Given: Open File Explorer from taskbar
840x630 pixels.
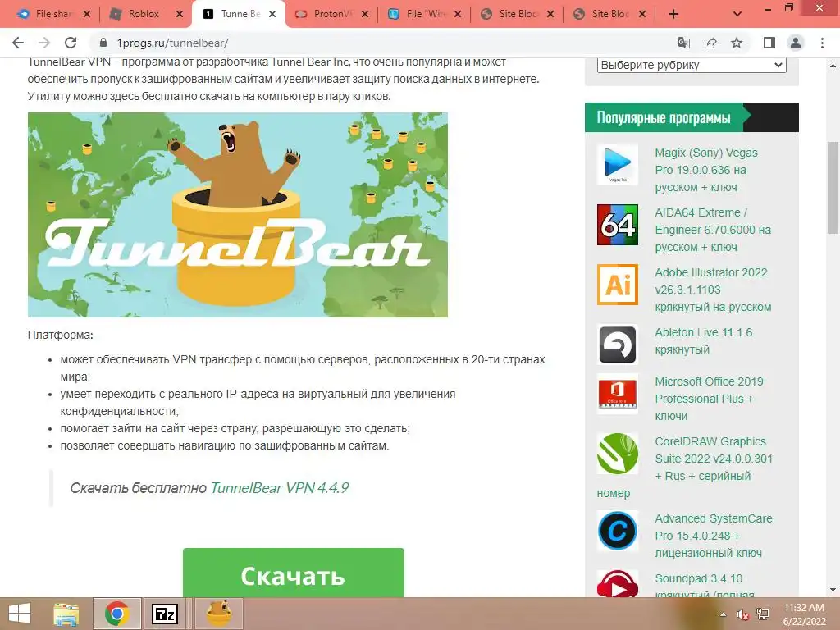Looking at the screenshot, I should point(66,614).
